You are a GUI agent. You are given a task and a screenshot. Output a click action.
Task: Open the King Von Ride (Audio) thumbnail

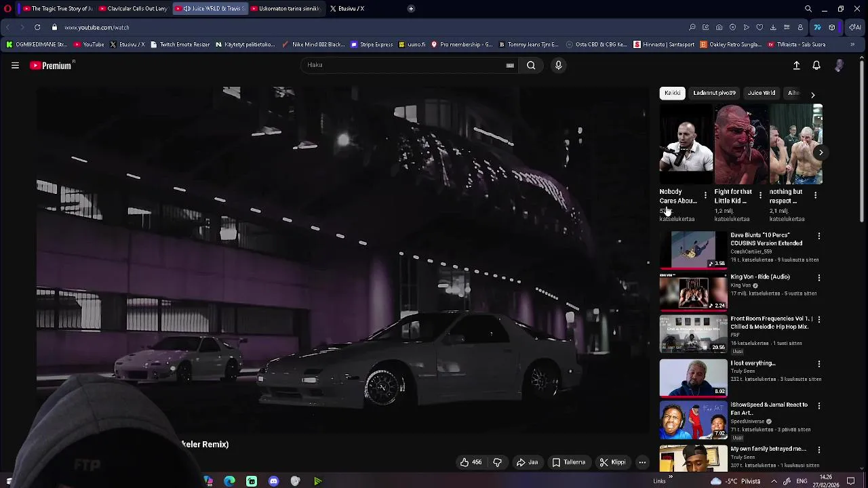693,291
